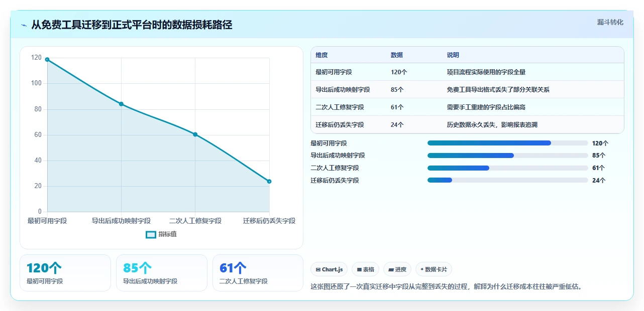Click the chart point for 导出后成功映射字段
Image resolution: width=644 pixels, height=311 pixels.
point(121,104)
